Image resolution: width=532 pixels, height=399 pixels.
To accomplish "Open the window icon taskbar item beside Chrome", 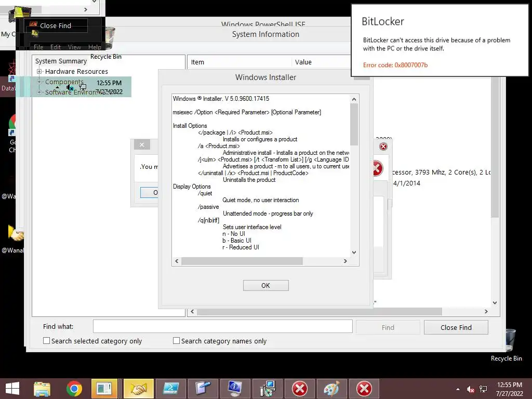I will [104, 389].
